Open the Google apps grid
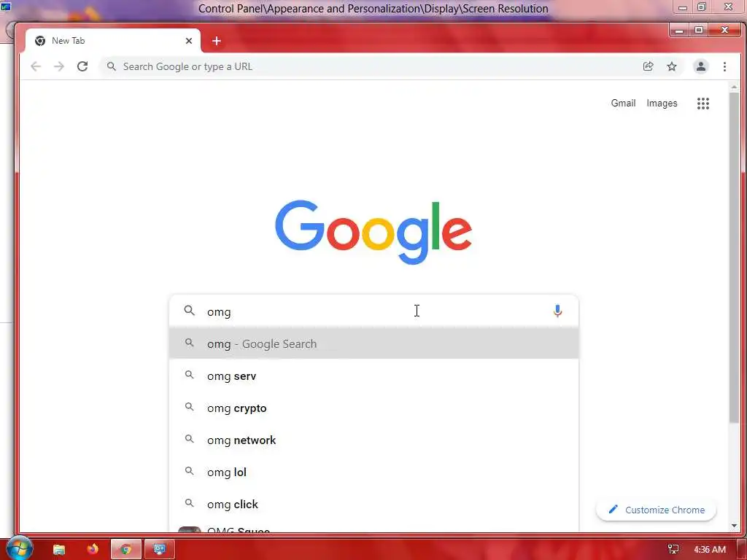Image resolution: width=747 pixels, height=560 pixels. (x=703, y=104)
